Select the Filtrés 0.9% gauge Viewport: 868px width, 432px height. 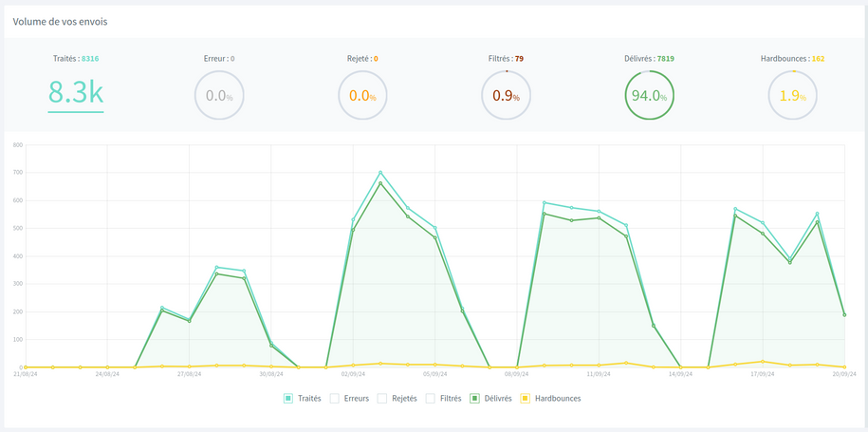pyautogui.click(x=506, y=95)
